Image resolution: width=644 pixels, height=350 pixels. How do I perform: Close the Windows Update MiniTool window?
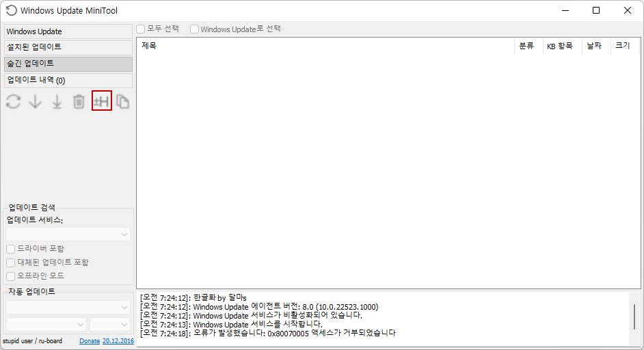[628, 10]
